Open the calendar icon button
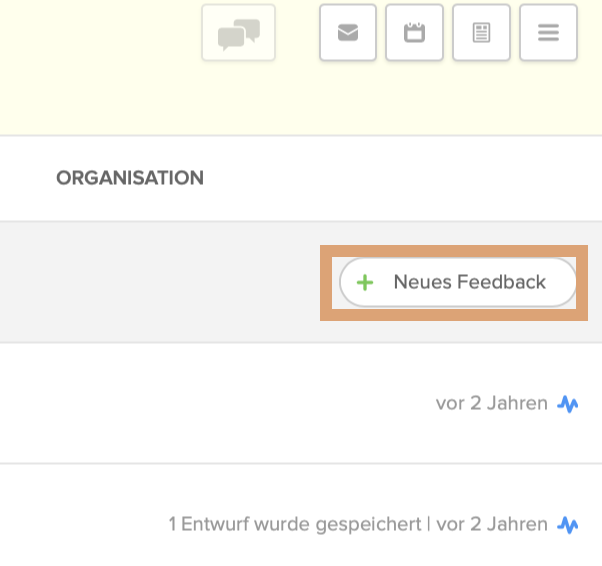 (414, 33)
